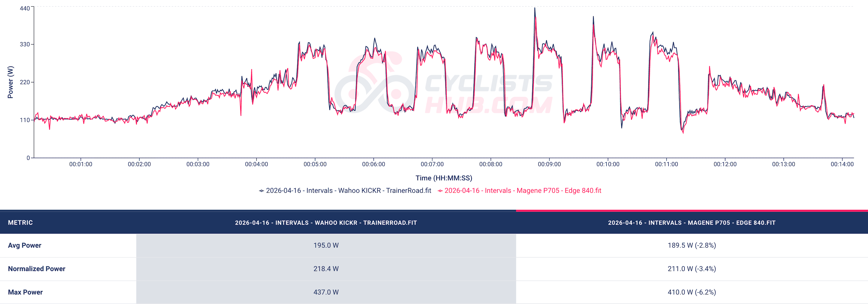Select the METRIC column header

20,223
